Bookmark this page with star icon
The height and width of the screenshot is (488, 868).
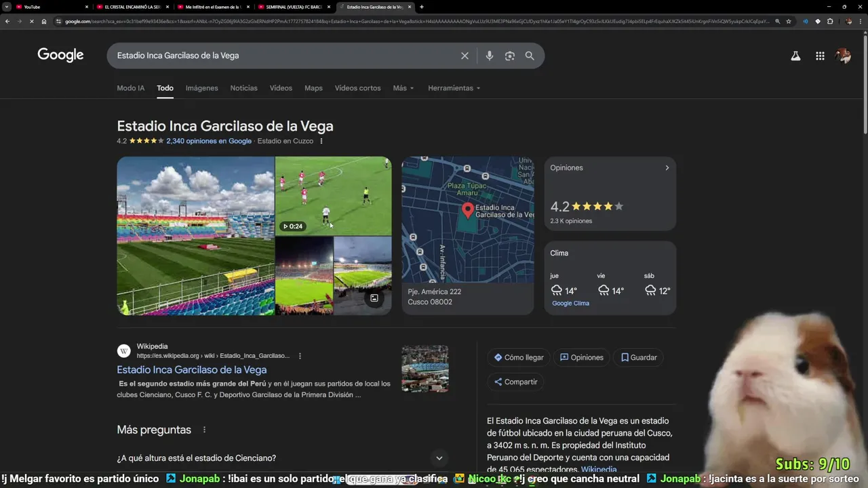pos(788,21)
